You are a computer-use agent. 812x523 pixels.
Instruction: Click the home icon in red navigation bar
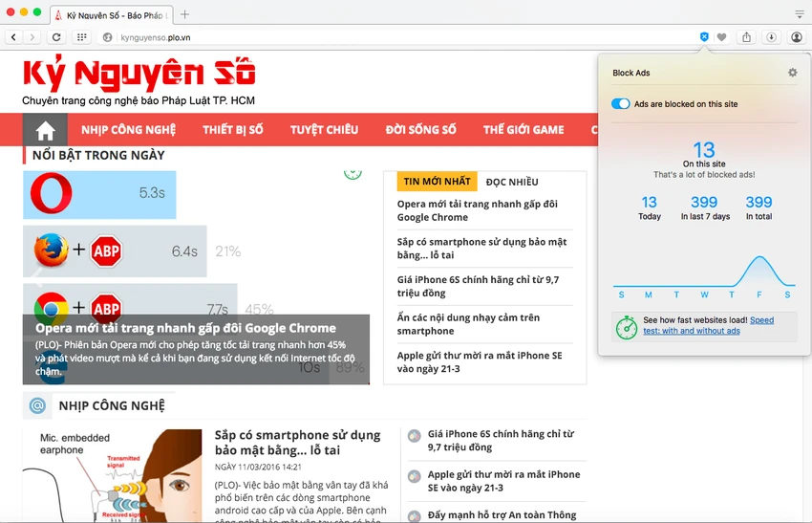[x=45, y=130]
